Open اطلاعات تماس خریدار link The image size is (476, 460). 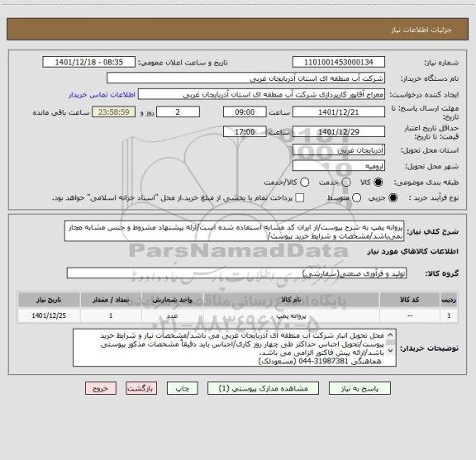click(102, 95)
